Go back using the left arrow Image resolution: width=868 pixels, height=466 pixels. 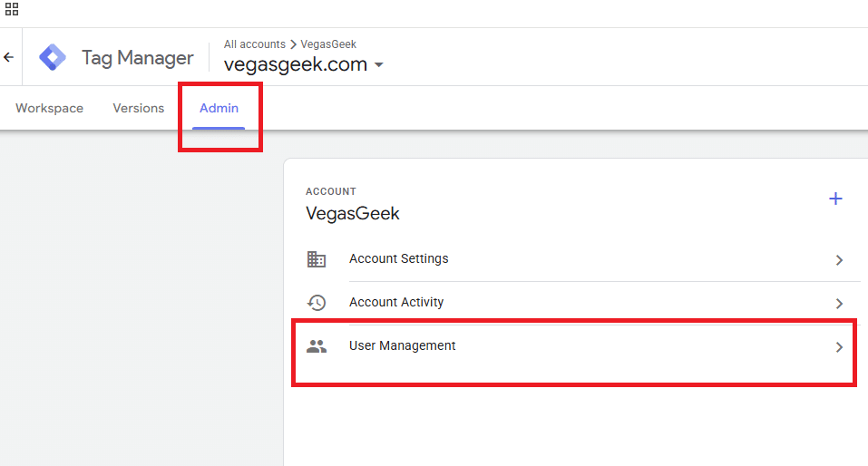click(9, 57)
